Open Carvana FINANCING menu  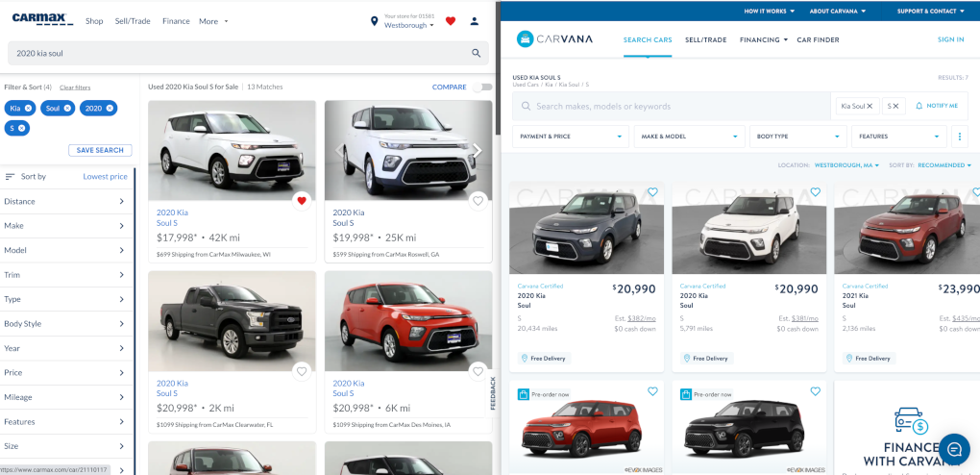(x=764, y=39)
